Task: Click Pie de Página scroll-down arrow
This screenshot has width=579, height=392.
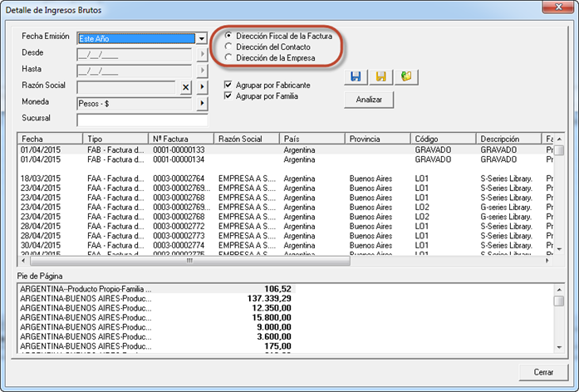Action: [x=559, y=347]
